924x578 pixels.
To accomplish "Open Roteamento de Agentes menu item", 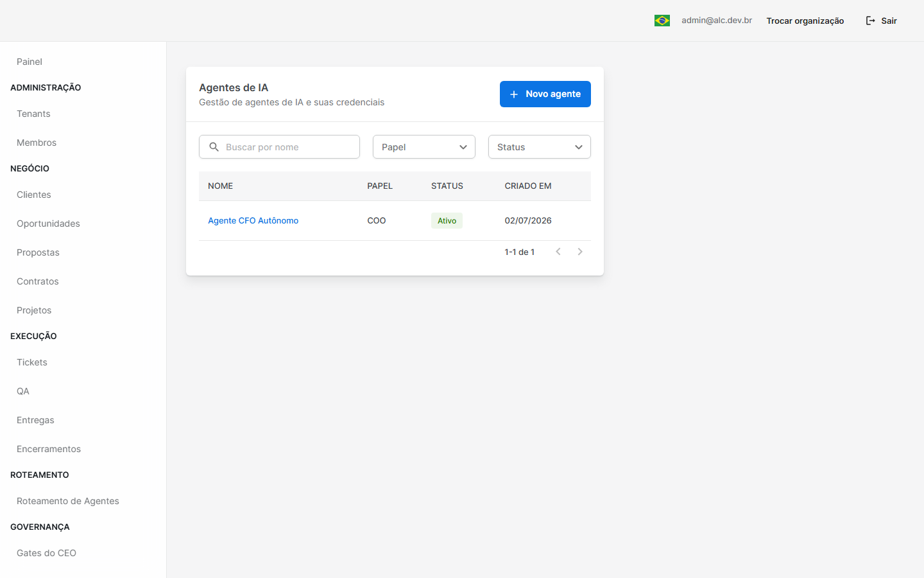I will click(68, 501).
